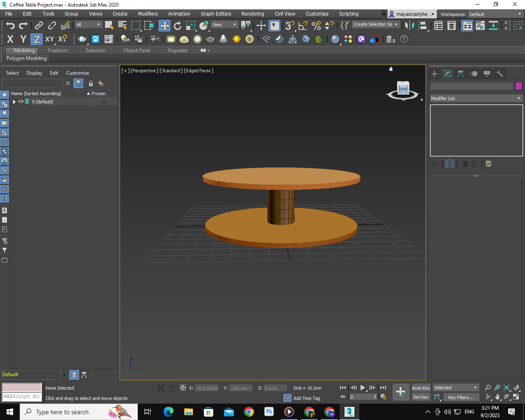Toggle Angle Snap
Viewport: 525px width, 420px height.
303,25
